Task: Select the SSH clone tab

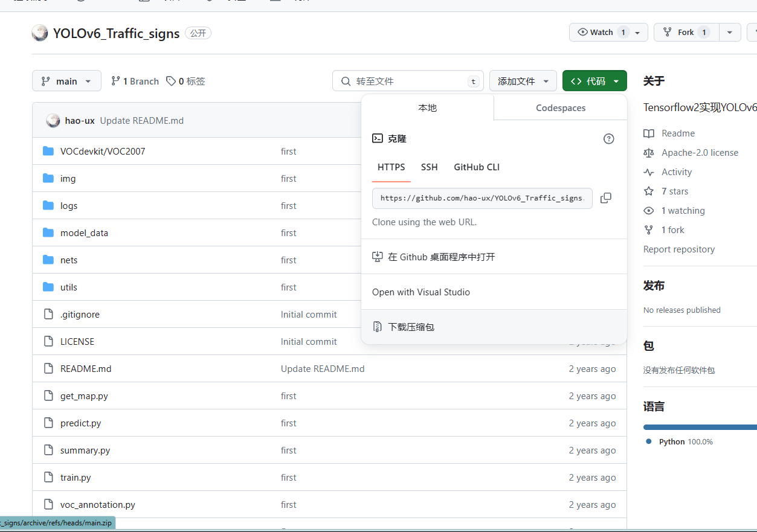Action: pyautogui.click(x=430, y=167)
